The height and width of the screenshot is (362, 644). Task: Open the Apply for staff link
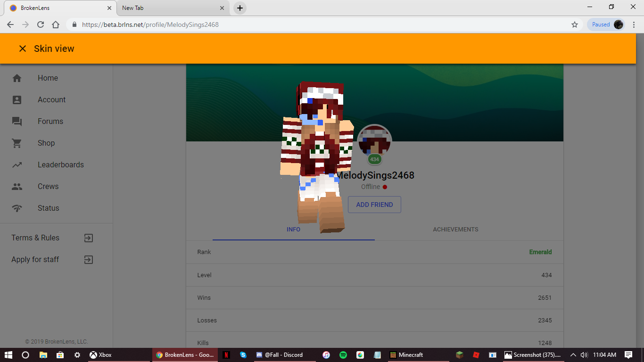click(35, 260)
